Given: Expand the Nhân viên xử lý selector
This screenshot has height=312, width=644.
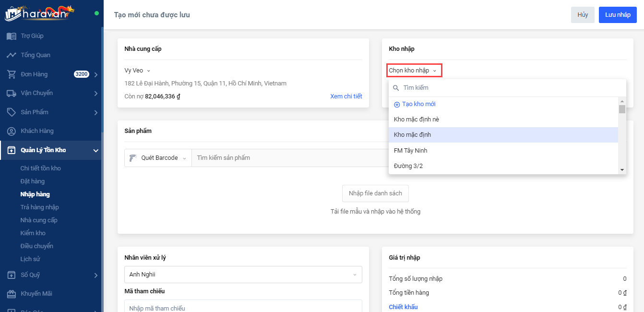Looking at the screenshot, I should [x=243, y=275].
